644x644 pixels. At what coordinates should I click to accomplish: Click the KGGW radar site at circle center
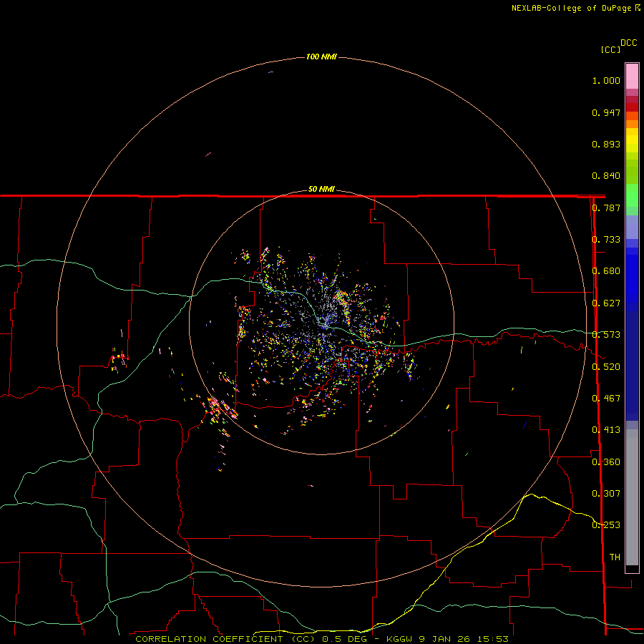pyautogui.click(x=321, y=323)
